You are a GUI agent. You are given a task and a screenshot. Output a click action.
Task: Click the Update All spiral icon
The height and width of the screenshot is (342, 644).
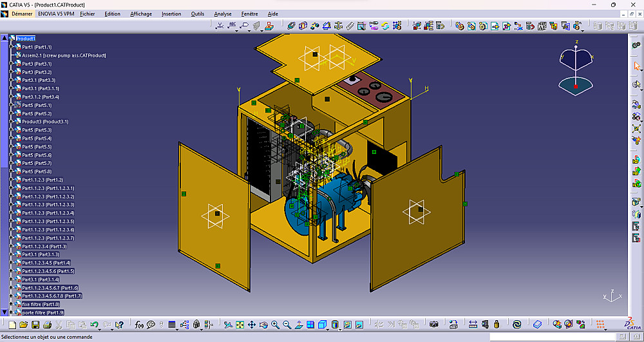pos(518,325)
